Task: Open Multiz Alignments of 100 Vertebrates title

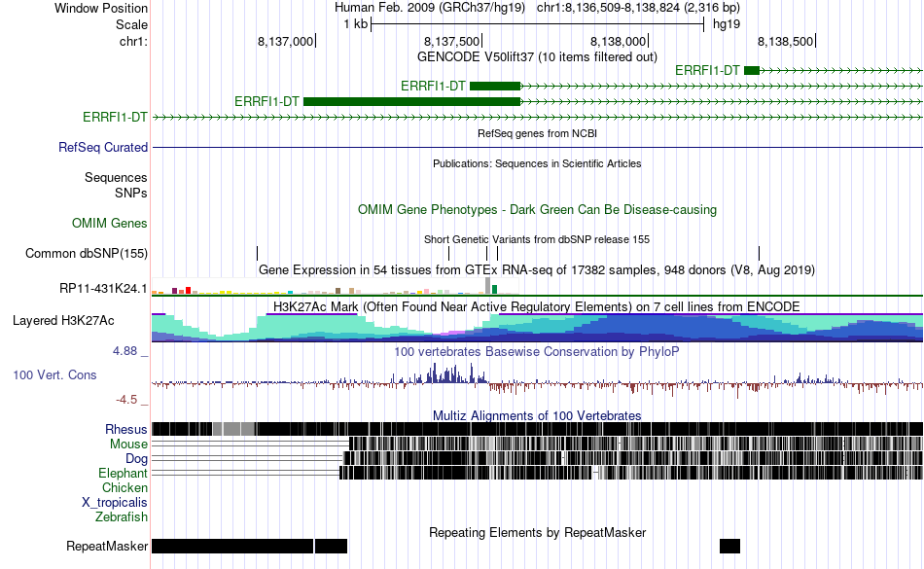Action: 537,416
